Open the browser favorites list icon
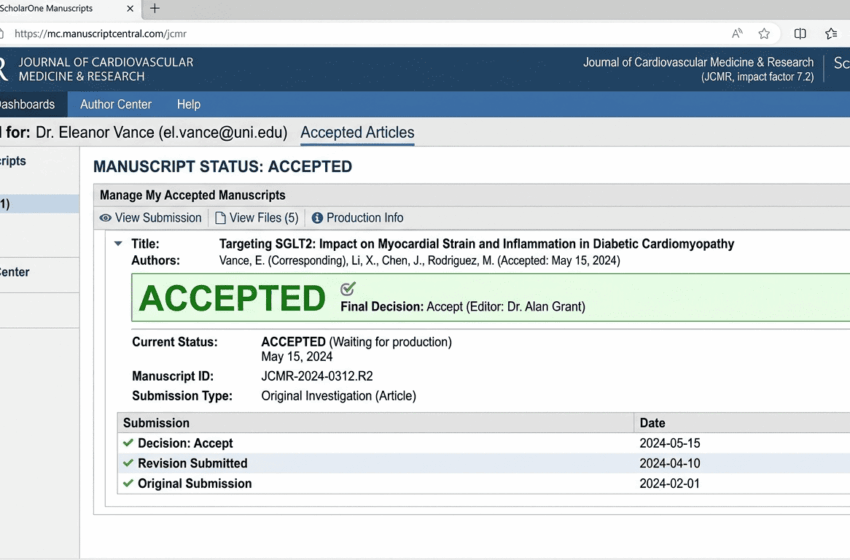 [831, 34]
